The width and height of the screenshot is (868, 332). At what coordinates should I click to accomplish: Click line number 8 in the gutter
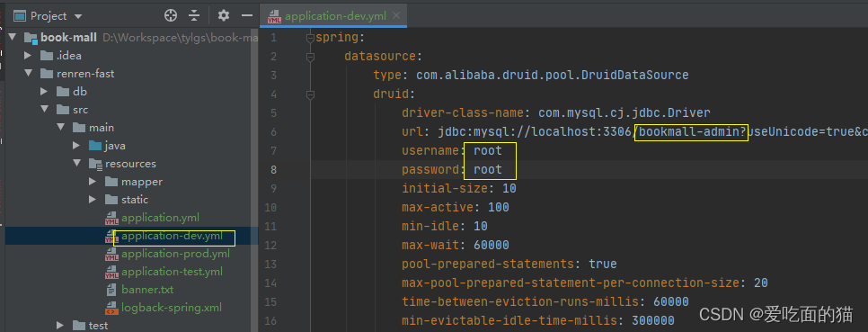tap(273, 170)
